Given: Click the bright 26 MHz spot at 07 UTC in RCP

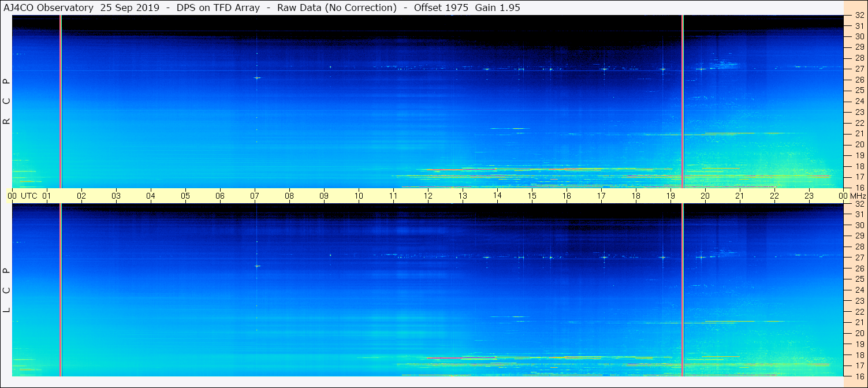Looking at the screenshot, I should click(257, 78).
